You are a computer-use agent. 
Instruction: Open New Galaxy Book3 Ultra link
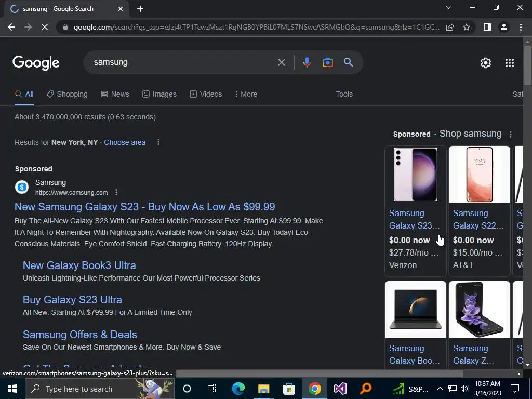79,265
